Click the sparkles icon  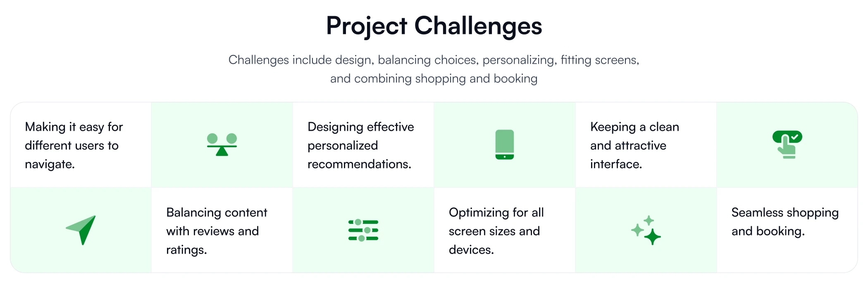[x=646, y=230]
